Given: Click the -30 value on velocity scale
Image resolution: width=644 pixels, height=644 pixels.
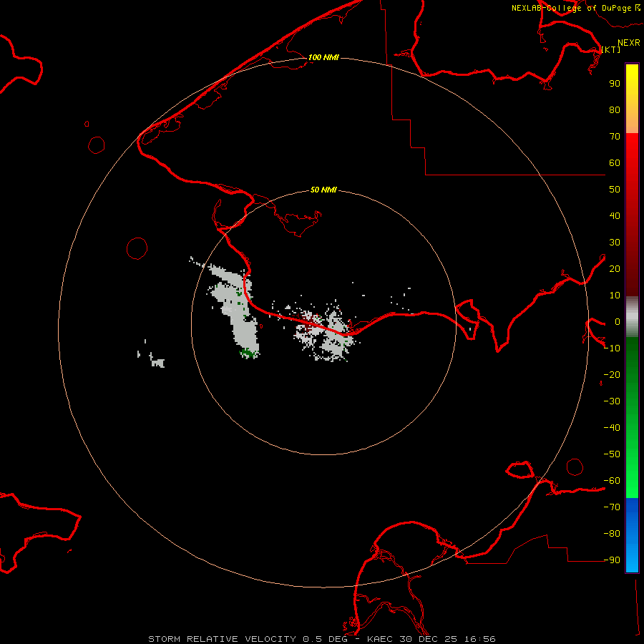Looking at the screenshot, I should 612,401.
